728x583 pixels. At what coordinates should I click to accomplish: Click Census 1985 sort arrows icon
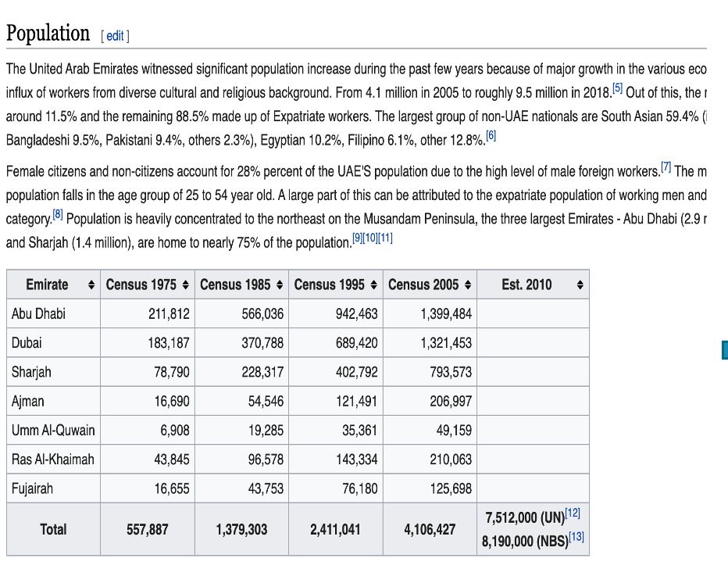click(x=280, y=285)
